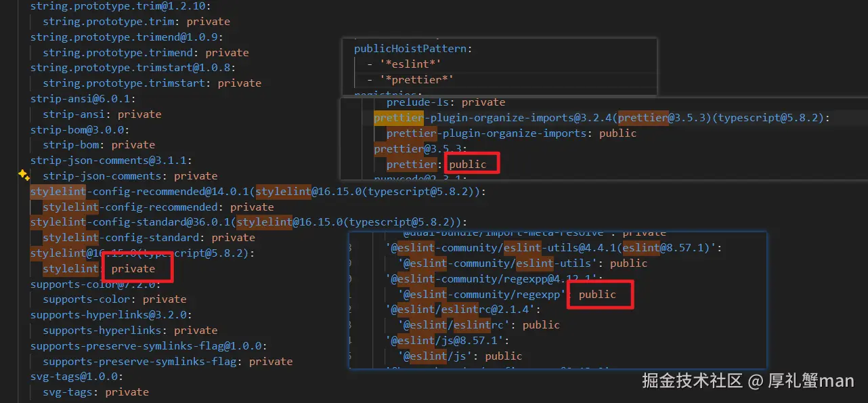Click the 'strip-bom: private' entry
The image size is (868, 403).
click(x=99, y=145)
